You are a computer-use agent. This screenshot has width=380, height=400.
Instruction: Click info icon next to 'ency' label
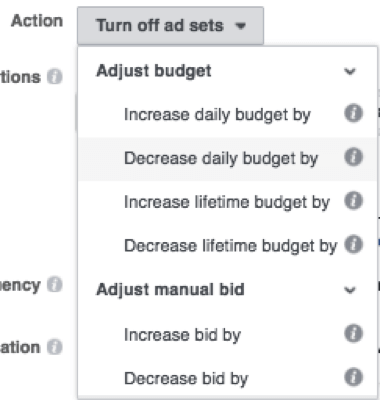click(x=55, y=285)
